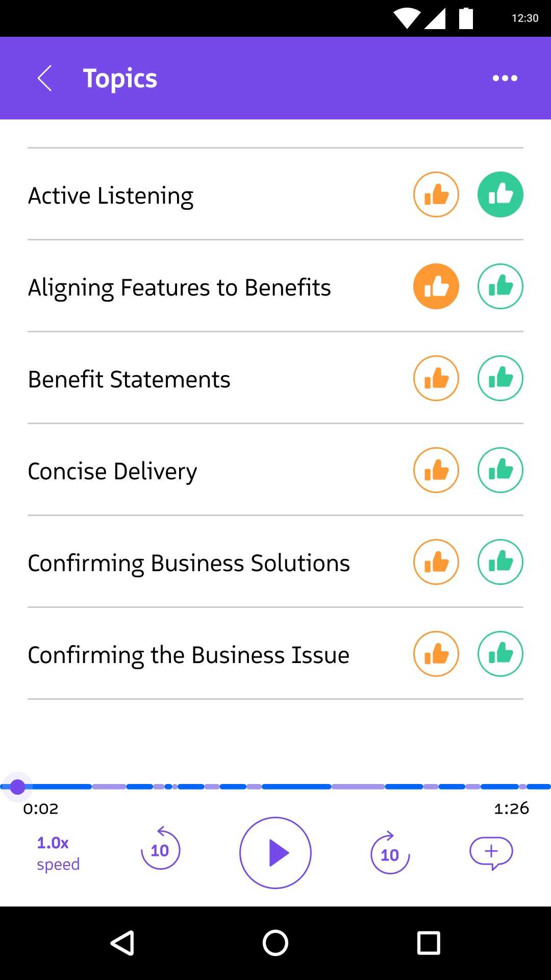Select the Concise Delivery topic

coord(112,471)
